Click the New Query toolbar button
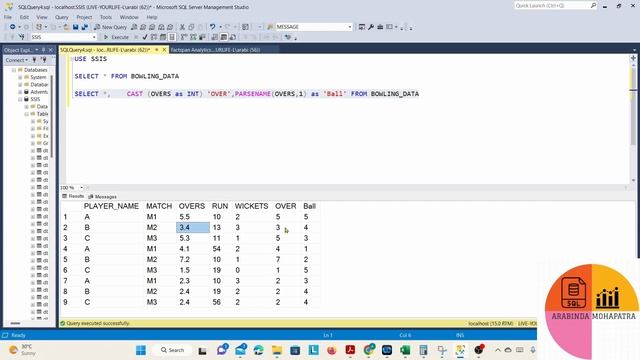Viewport: 640px width, 360px height. pyautogui.click(x=110, y=27)
